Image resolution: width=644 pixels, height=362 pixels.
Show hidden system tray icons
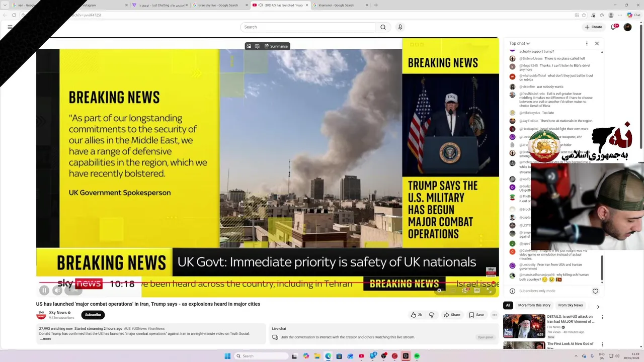point(577,356)
